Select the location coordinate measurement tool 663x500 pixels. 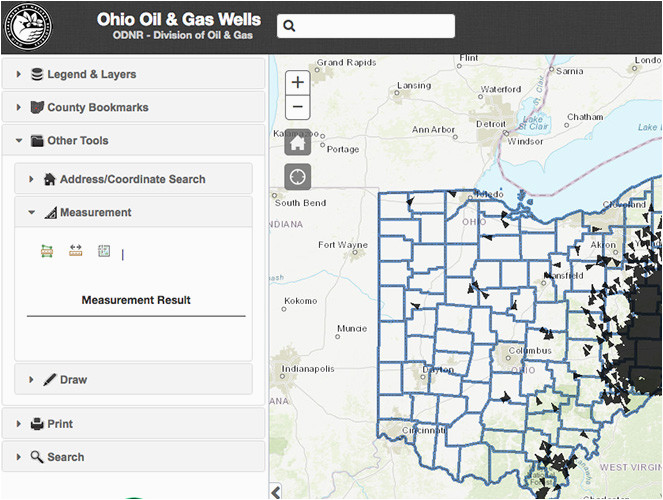tap(104, 251)
